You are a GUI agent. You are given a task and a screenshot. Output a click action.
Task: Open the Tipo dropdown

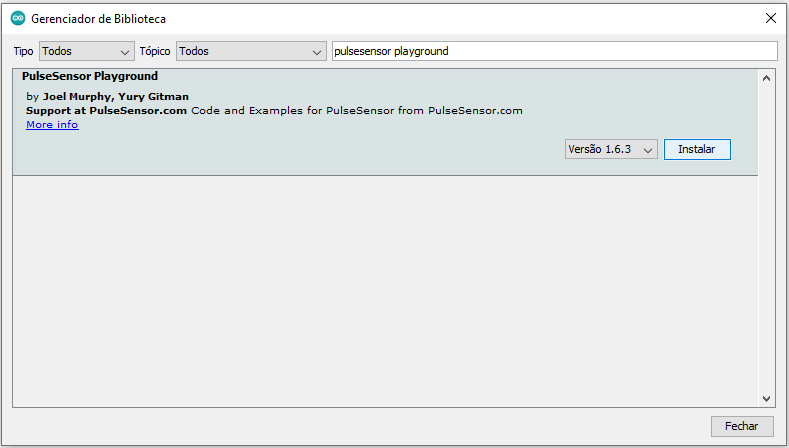[x=87, y=51]
